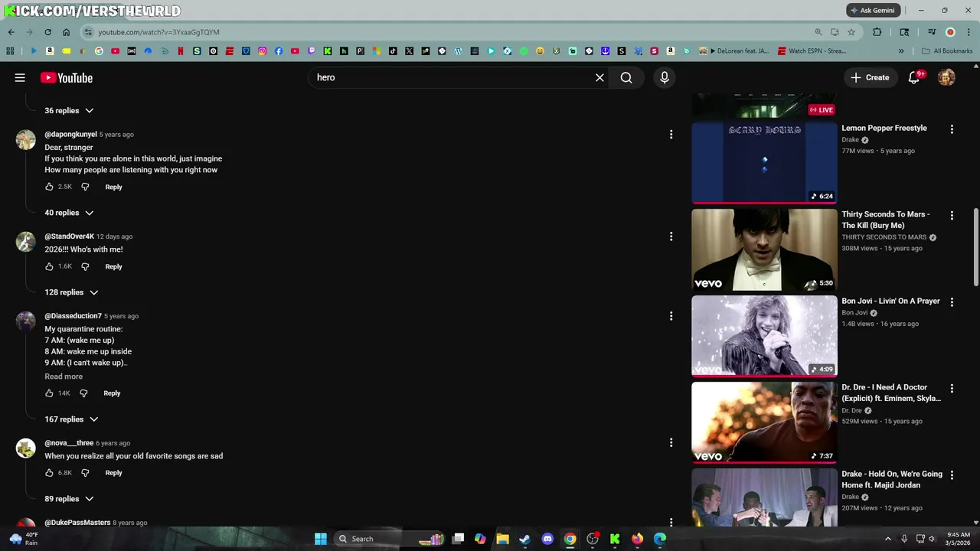The image size is (980, 551).
Task: Click the search magnifier button
Action: click(x=626, y=77)
